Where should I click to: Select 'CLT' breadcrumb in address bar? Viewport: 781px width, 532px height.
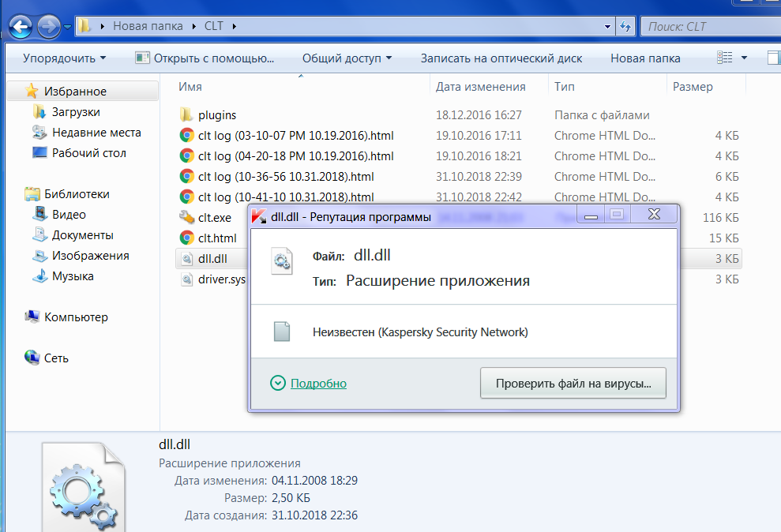(214, 26)
